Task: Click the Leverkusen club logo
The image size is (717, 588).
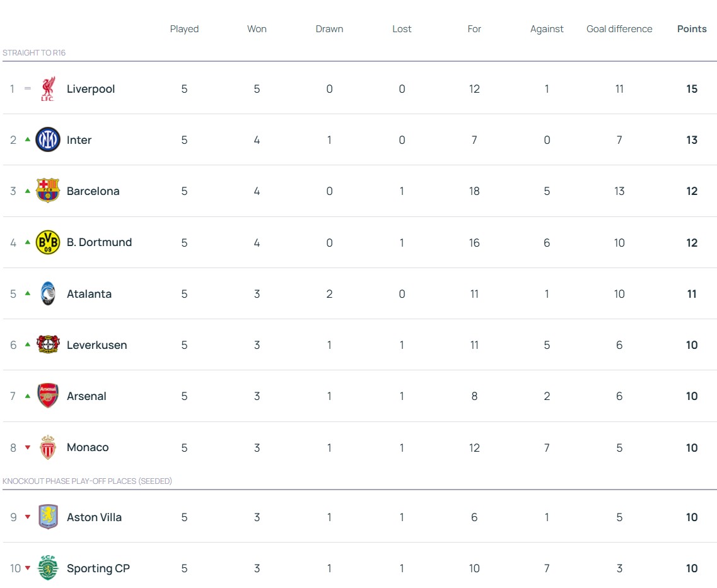Action: [x=48, y=345]
